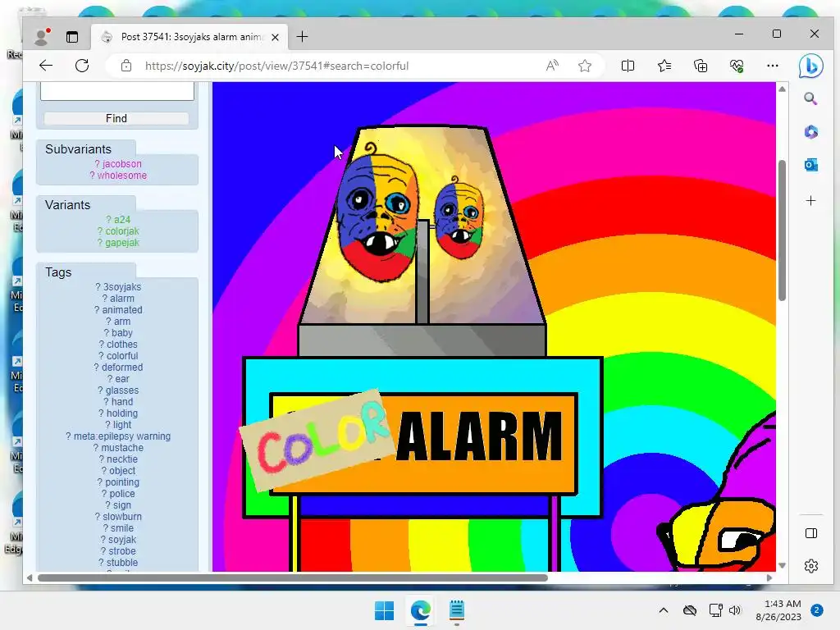
Task: Click the scroll down arrow
Action: click(782, 566)
